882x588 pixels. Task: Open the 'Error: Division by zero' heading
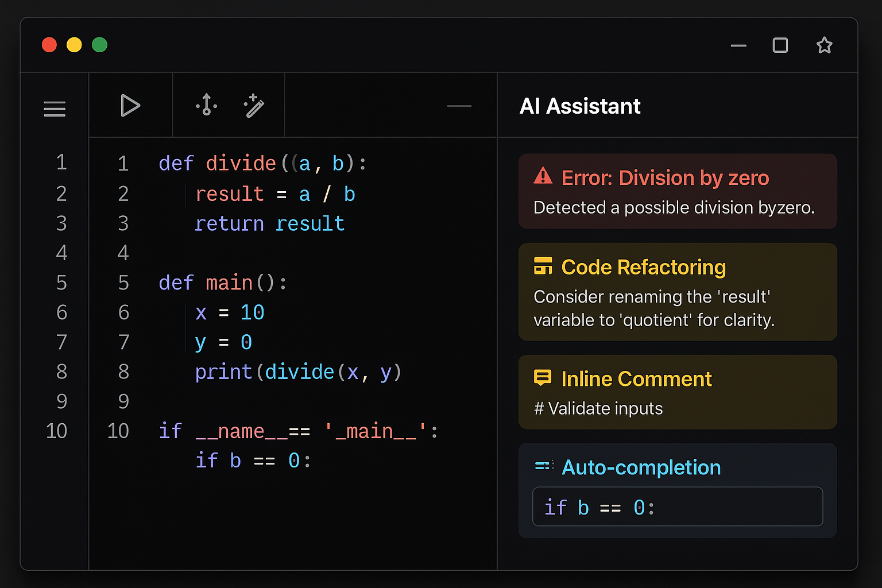(665, 178)
